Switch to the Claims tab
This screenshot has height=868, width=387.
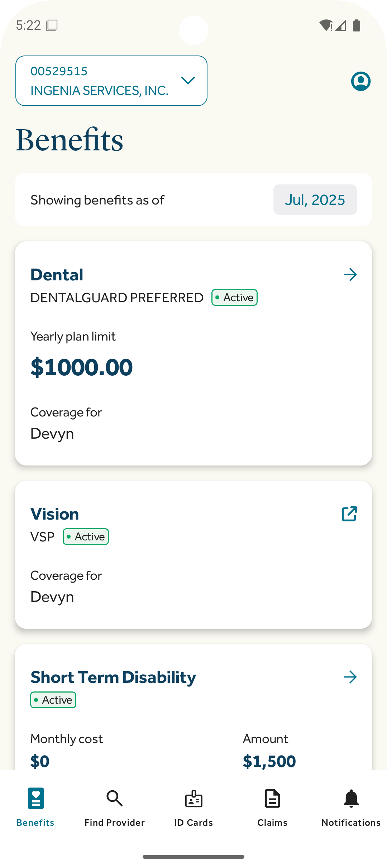(272, 822)
